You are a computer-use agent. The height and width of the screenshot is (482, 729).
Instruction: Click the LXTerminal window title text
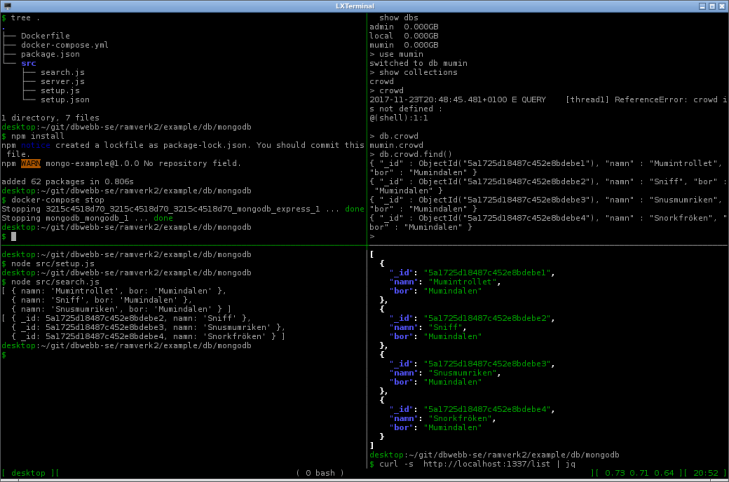355,6
